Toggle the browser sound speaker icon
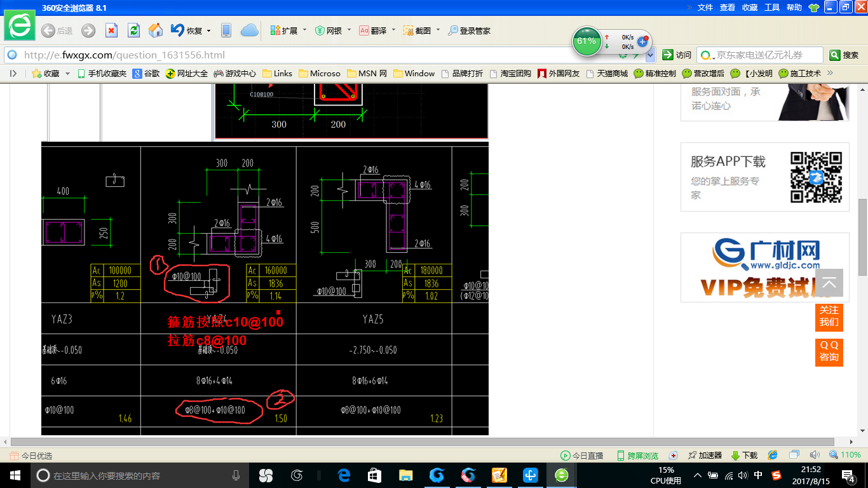This screenshot has width=868, height=488. tap(815, 456)
